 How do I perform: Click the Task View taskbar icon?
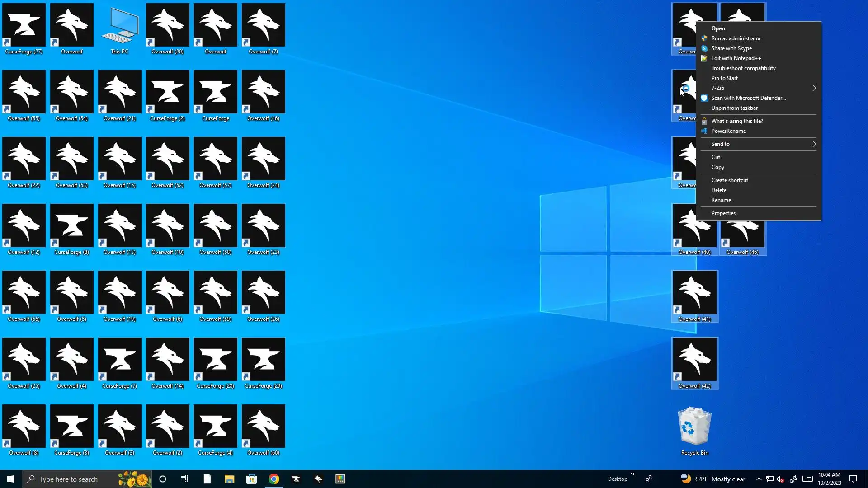pos(184,479)
